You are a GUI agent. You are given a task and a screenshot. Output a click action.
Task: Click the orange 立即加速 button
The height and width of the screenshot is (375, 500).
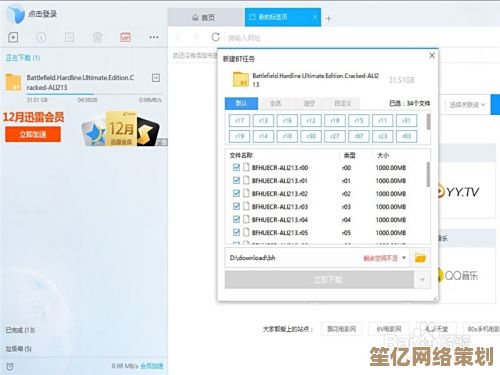pos(33,134)
